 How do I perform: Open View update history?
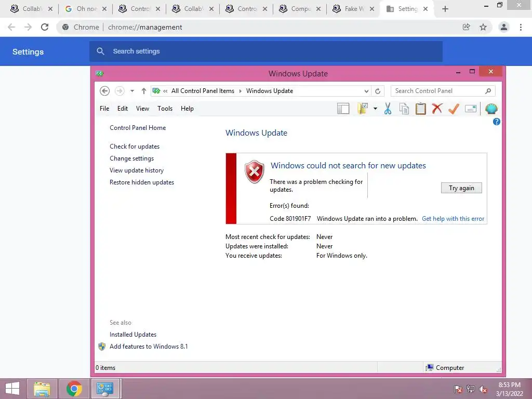pyautogui.click(x=137, y=170)
